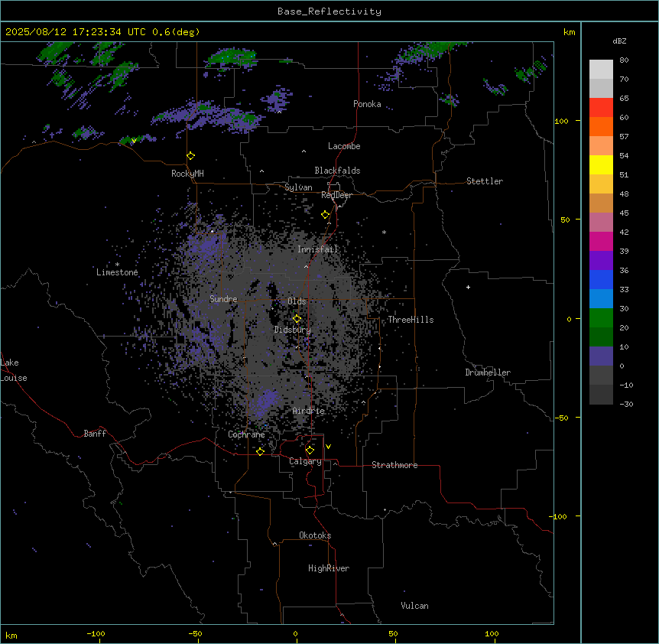The width and height of the screenshot is (659, 644).
Task: Click the Olds town label
Action: (297, 301)
